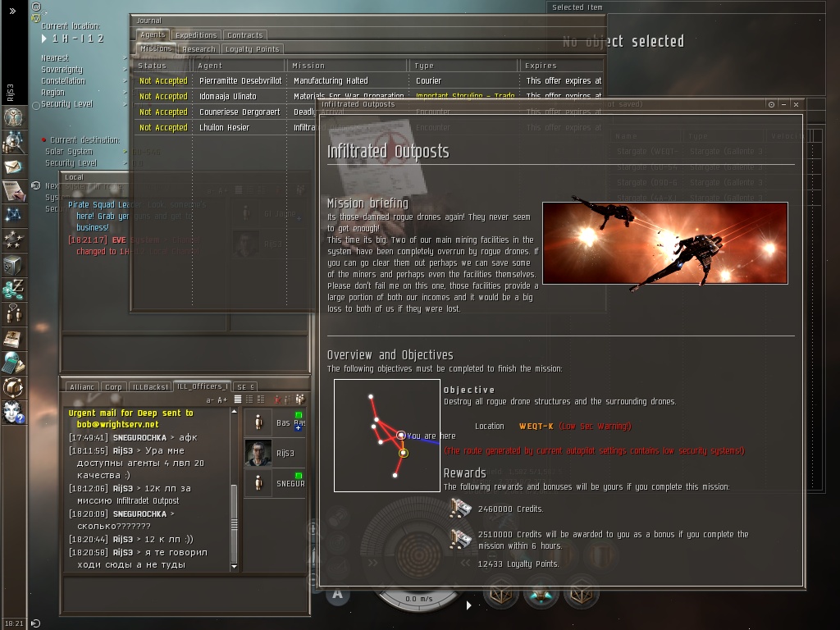Click the chat scroll-down arrow

[234, 566]
